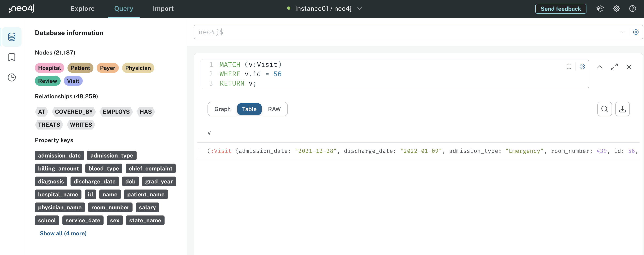
Task: Select the Hospital node label chip
Action: pyautogui.click(x=49, y=68)
